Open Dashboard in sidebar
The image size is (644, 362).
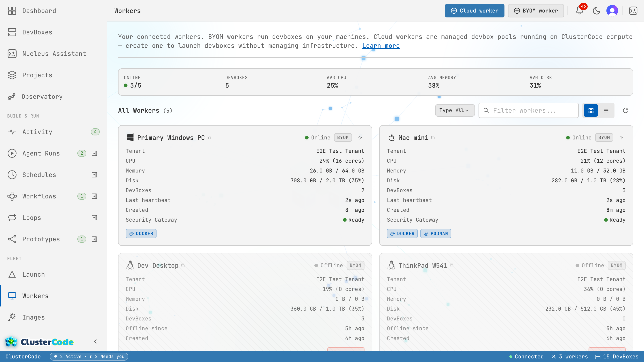click(x=53, y=11)
